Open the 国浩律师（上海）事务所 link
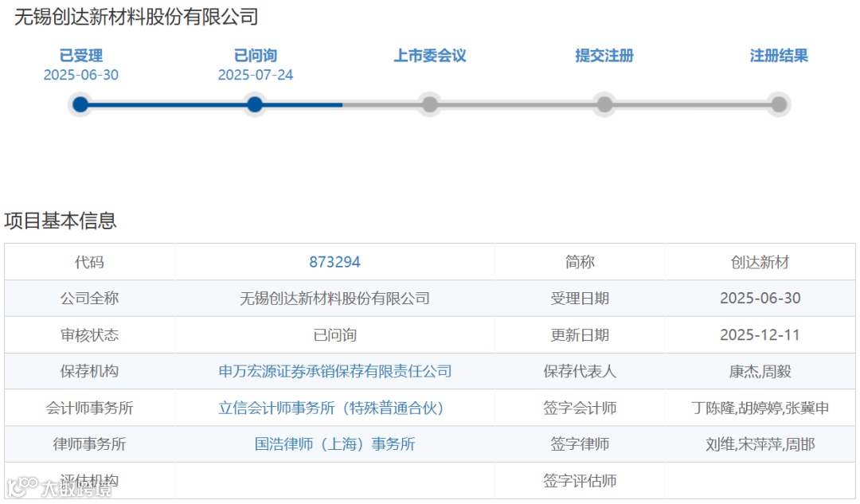Screen dimensions: 860x504 (334, 443)
